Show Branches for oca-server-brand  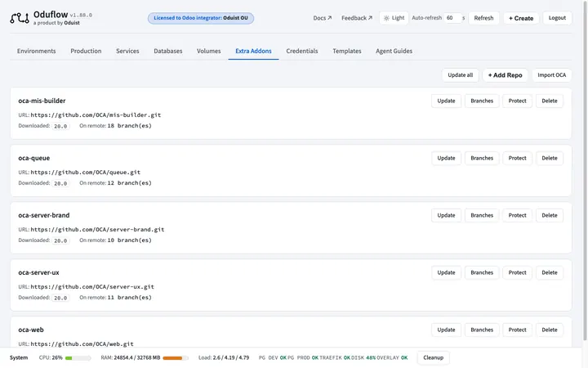click(x=482, y=215)
